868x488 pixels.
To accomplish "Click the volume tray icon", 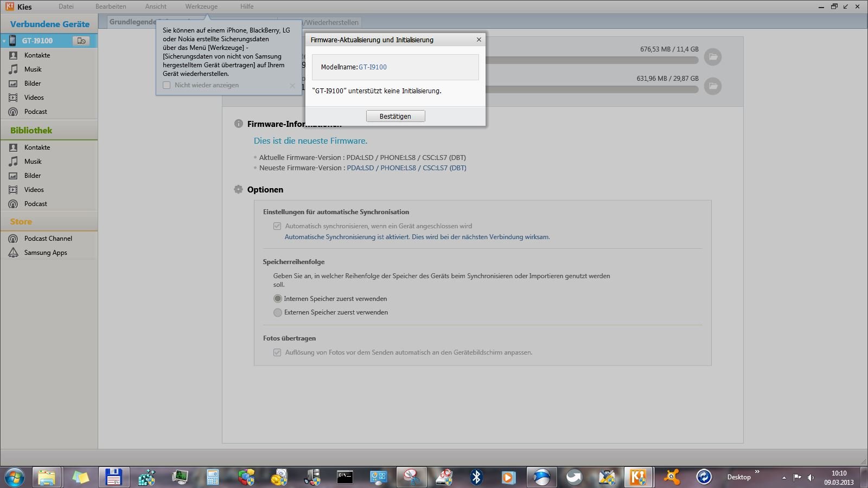I will (x=810, y=478).
